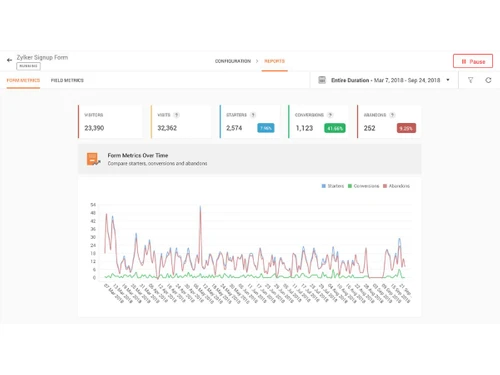Click the Running status badge
Screen dimensions: 500x375
(28, 66)
